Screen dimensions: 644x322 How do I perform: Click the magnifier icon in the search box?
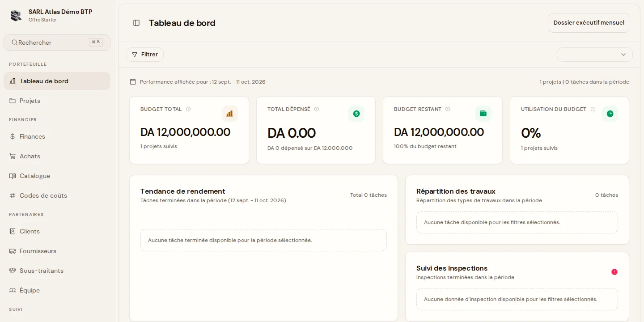(x=15, y=42)
